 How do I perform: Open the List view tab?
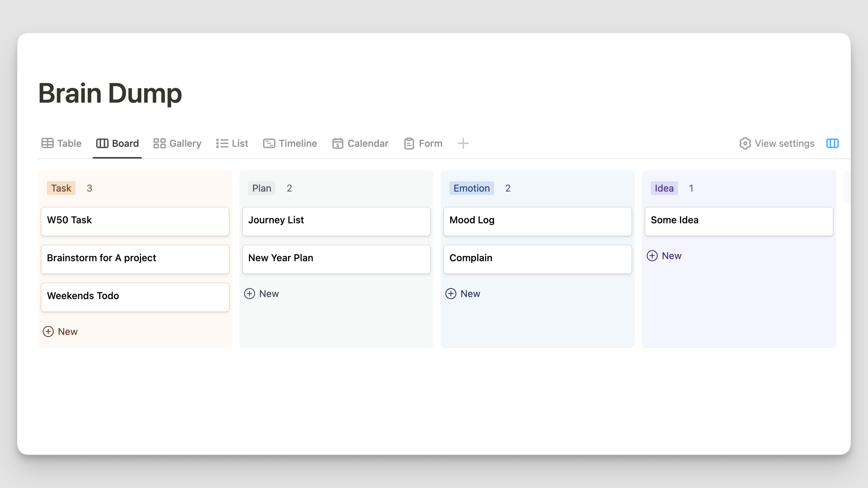pyautogui.click(x=232, y=143)
